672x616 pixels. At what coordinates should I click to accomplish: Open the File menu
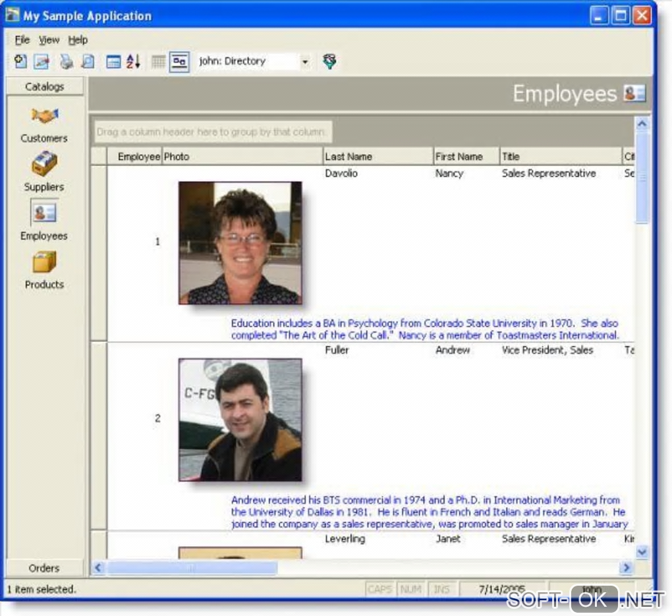tap(22, 40)
